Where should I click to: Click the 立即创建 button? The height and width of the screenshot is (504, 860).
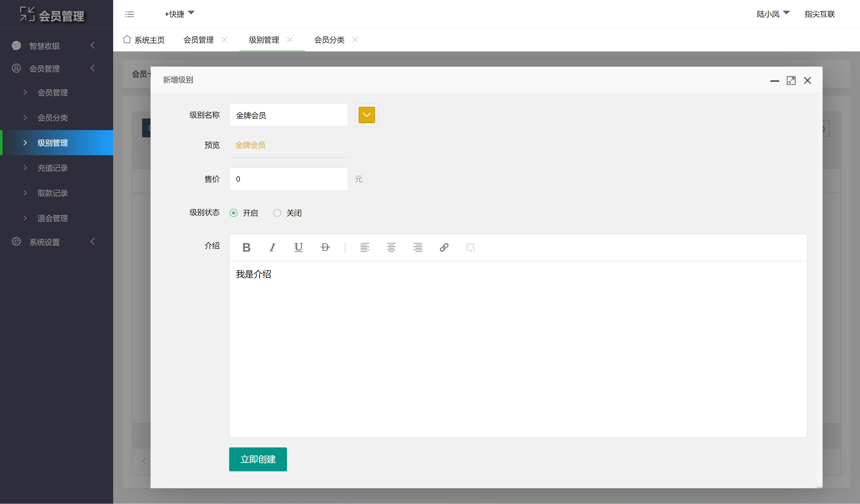[258, 459]
